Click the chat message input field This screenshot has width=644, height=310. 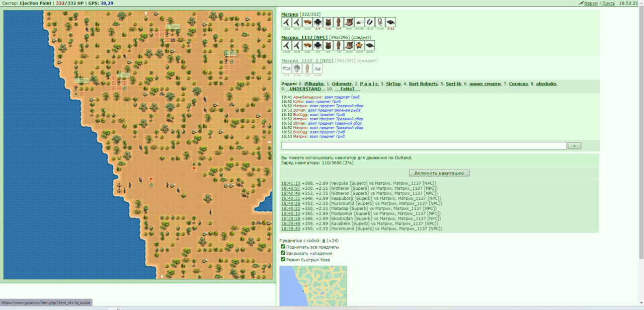click(424, 146)
